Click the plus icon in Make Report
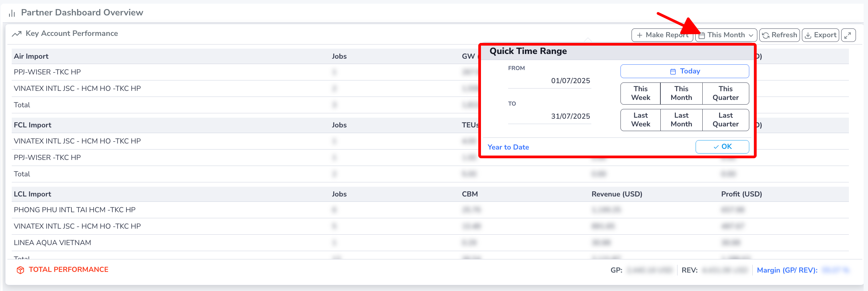The image size is (868, 291). [639, 35]
